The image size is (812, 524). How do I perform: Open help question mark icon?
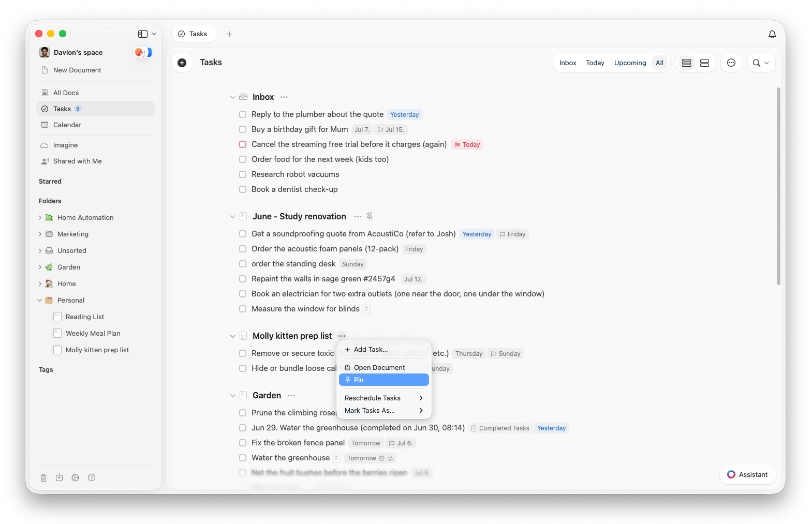(x=92, y=478)
